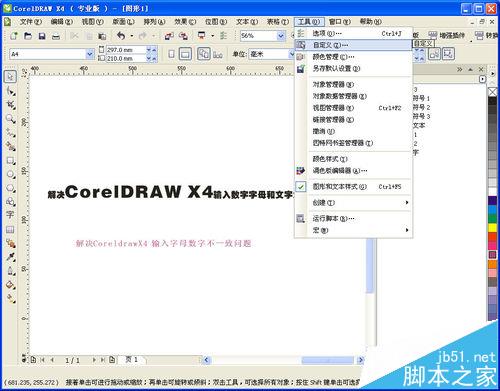Select the Fill tool

[x=11, y=285]
